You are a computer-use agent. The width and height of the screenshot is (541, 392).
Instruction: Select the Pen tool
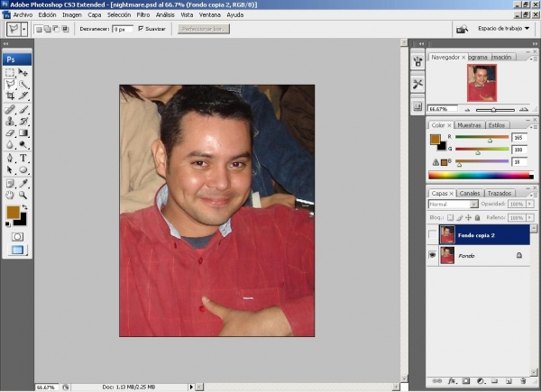pyautogui.click(x=10, y=158)
